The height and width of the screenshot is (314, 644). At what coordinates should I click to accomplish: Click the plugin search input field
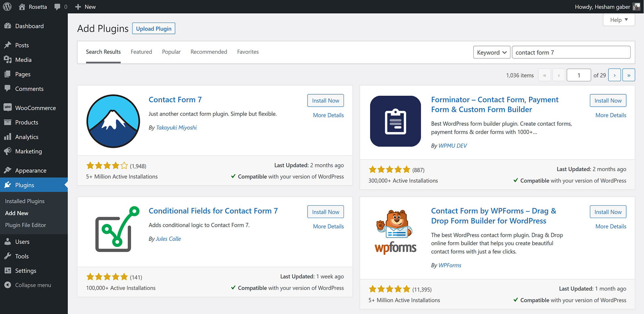571,52
